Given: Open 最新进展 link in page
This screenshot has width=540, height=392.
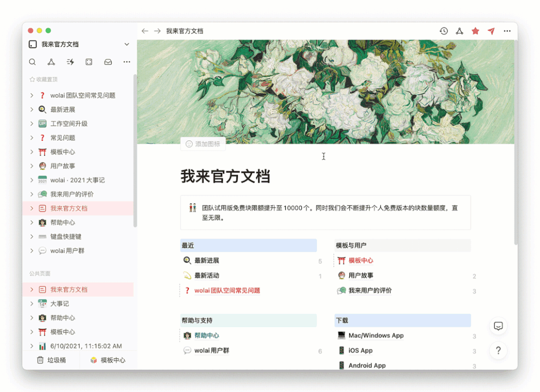Looking at the screenshot, I should (x=207, y=261).
